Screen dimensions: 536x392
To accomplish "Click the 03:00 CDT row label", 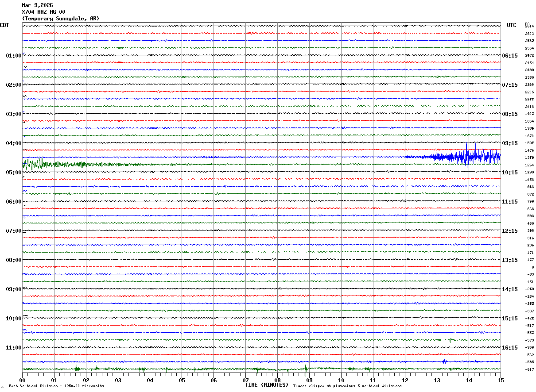I will click(14, 114).
